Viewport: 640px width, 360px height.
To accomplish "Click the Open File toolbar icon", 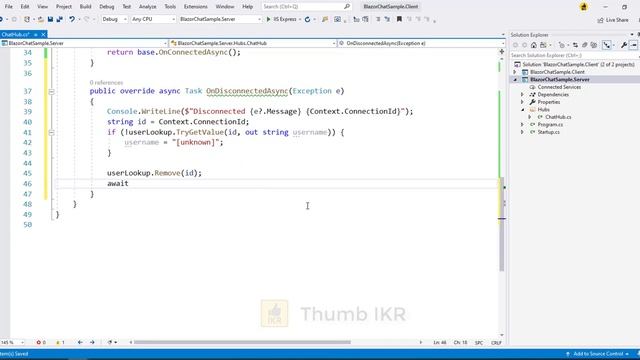I will point(40,19).
